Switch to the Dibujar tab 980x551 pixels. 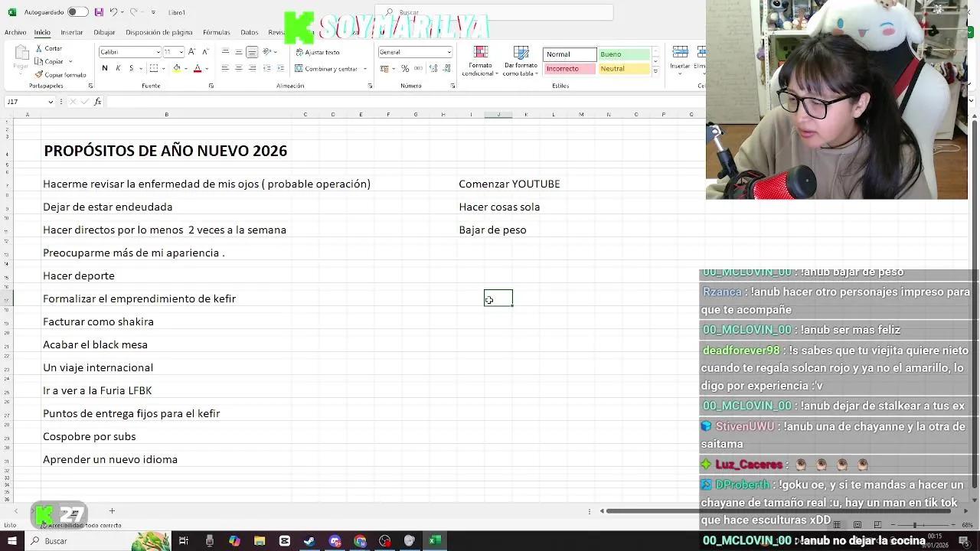[x=104, y=33]
